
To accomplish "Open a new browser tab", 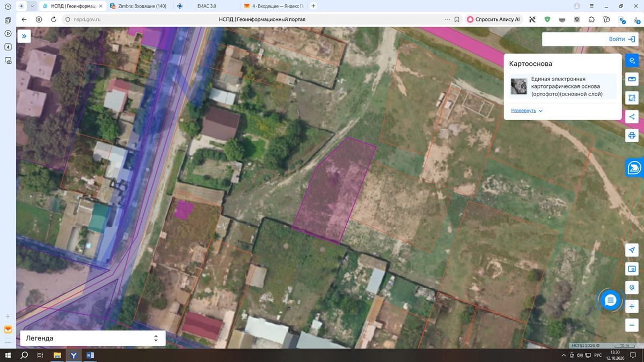I will point(313,6).
